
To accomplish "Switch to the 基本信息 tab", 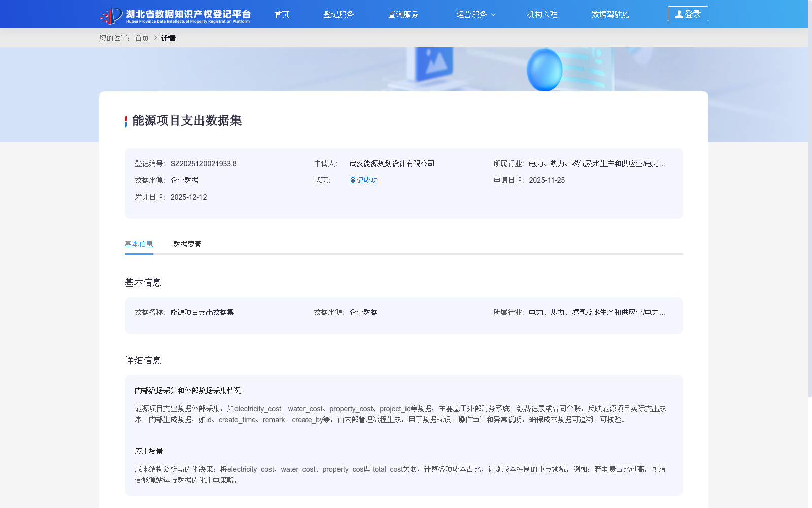I will pyautogui.click(x=139, y=244).
